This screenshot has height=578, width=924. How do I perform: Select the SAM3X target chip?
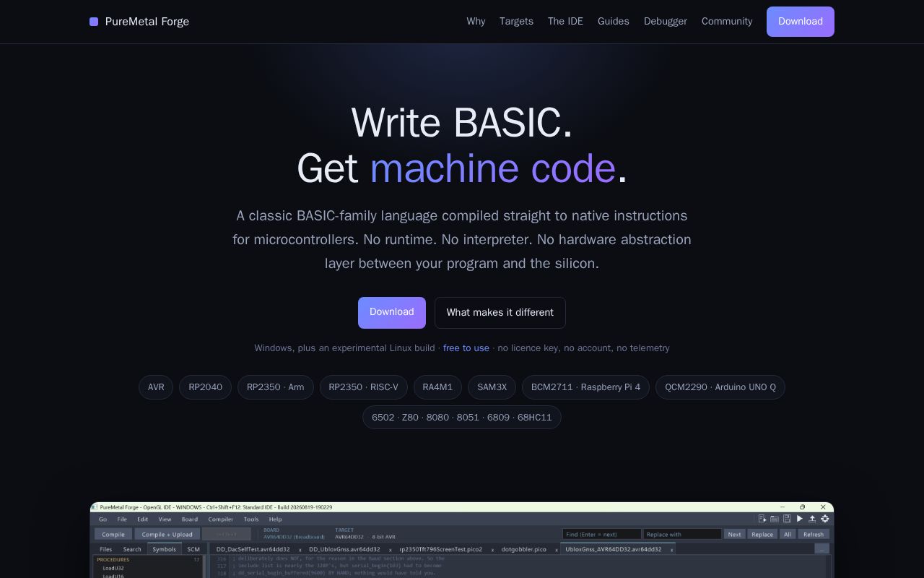pos(492,387)
